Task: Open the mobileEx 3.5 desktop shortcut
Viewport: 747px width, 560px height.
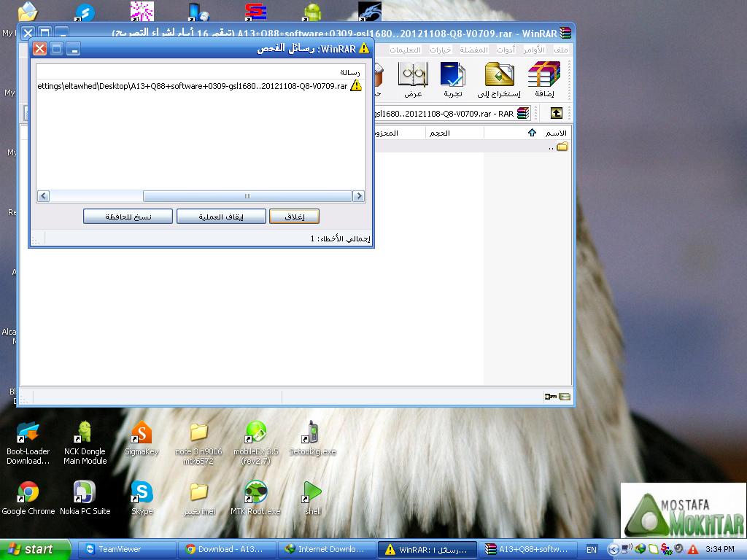Action: [x=255, y=443]
